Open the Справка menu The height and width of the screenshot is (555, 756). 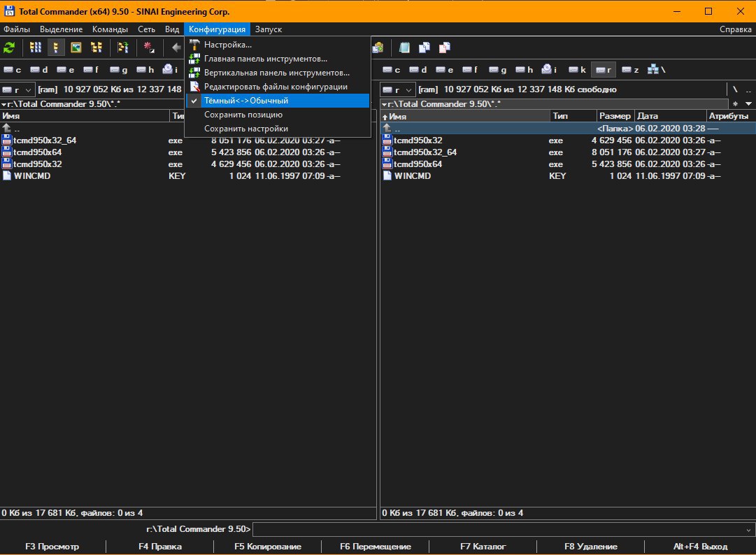[x=735, y=29]
